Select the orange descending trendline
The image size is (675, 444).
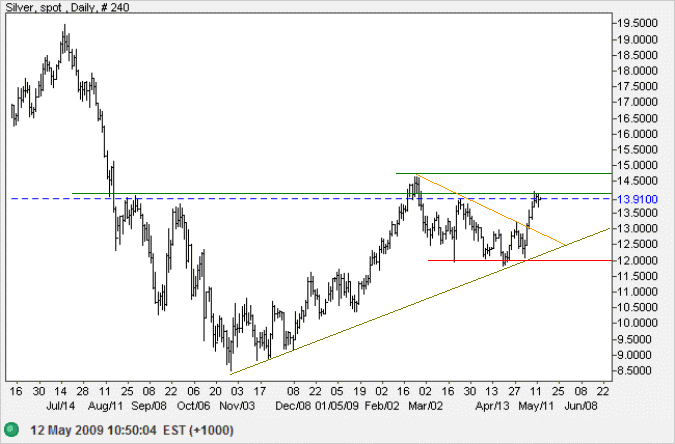(x=491, y=210)
